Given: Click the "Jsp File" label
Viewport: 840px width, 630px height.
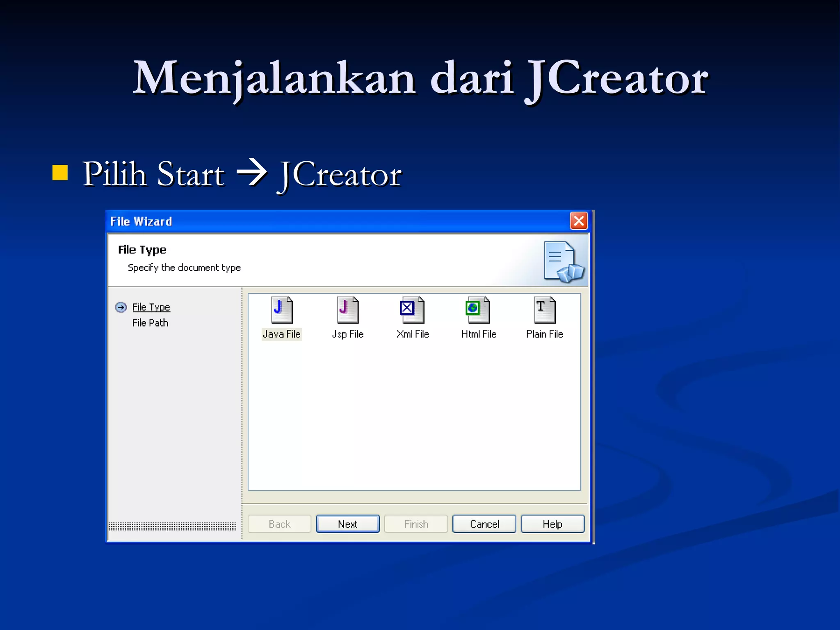Looking at the screenshot, I should 348,334.
